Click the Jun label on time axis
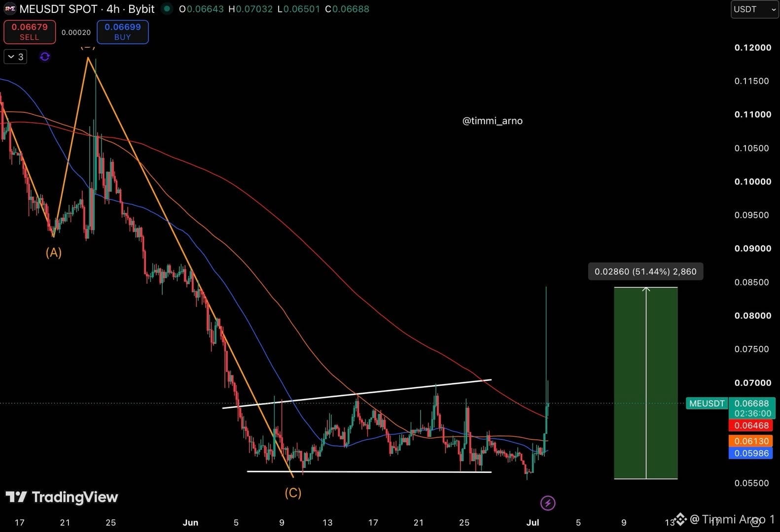The width and height of the screenshot is (780, 532). point(190,523)
